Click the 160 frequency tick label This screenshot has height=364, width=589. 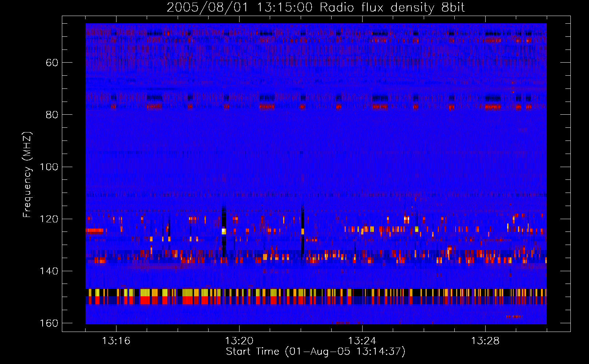pyautogui.click(x=49, y=323)
